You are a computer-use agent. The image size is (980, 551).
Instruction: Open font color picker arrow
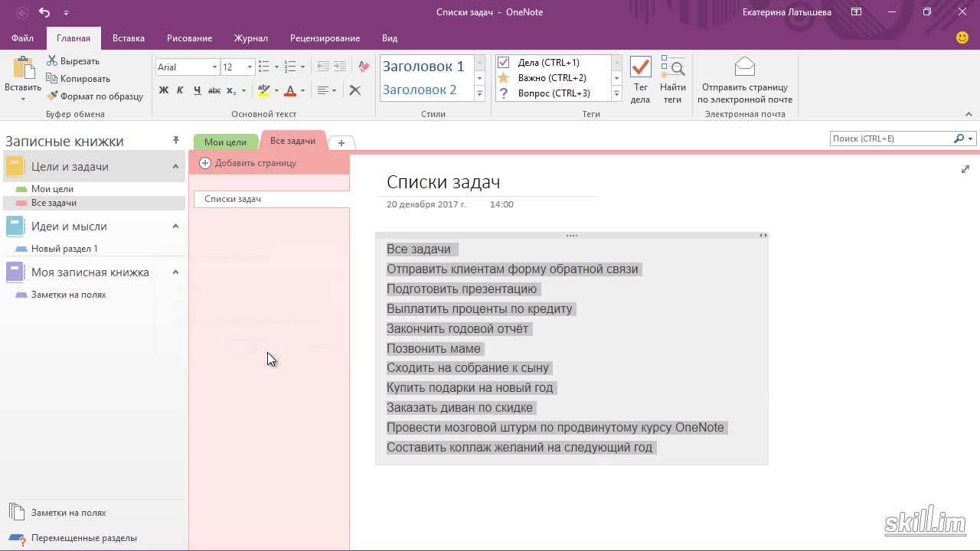click(302, 90)
